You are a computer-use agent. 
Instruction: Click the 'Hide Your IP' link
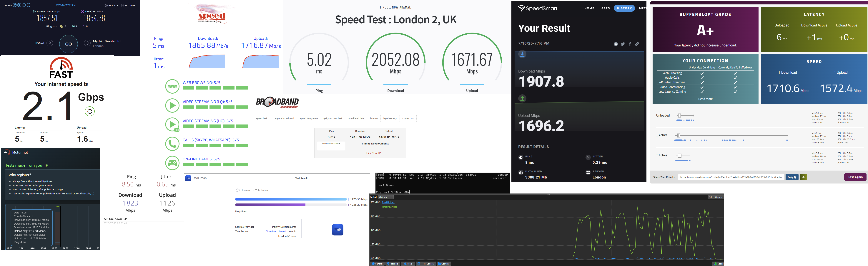(373, 153)
